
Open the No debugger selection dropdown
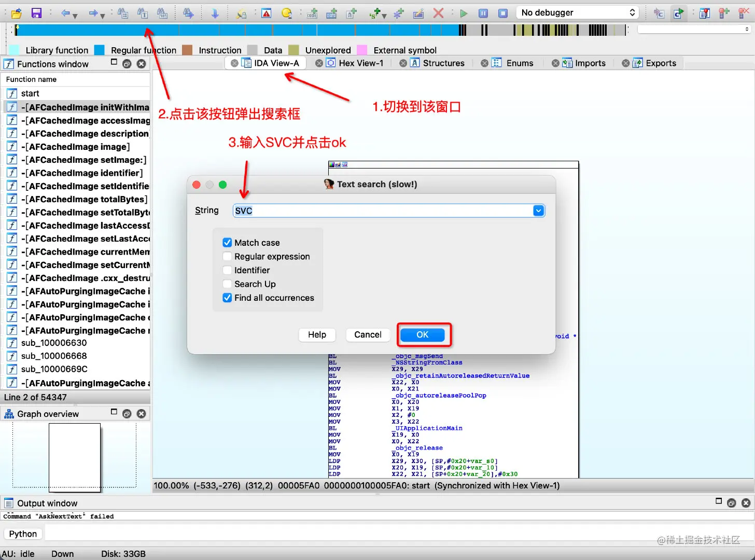(578, 12)
